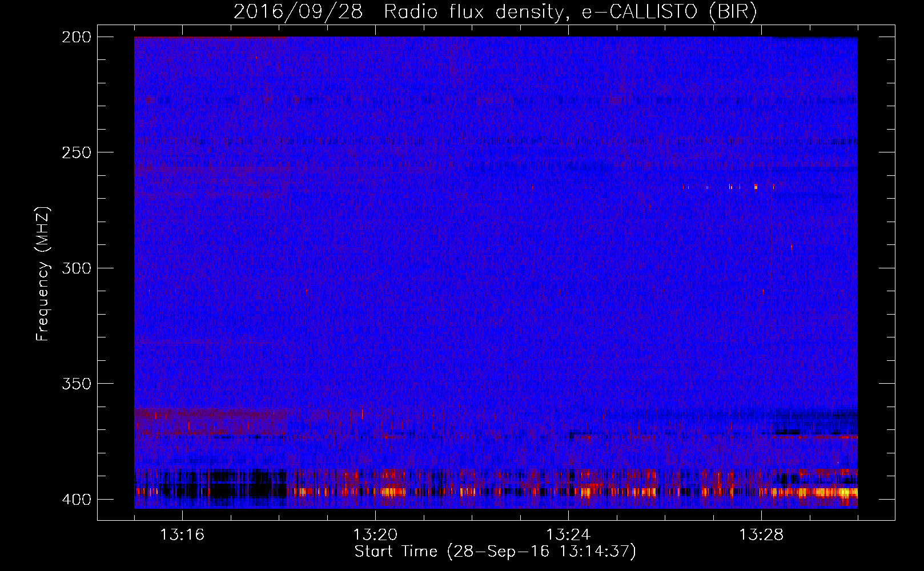The width and height of the screenshot is (924, 571).
Task: Click the 200 frequency tick label
Action: (x=76, y=37)
